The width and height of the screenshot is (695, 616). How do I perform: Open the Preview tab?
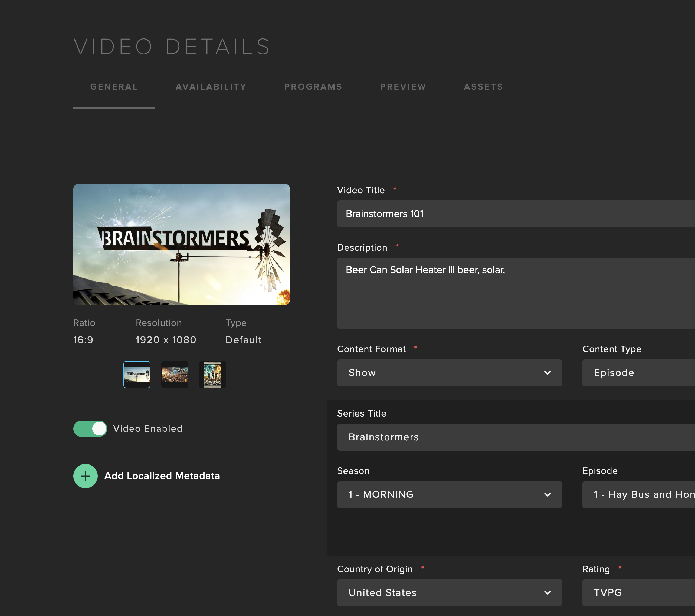403,87
